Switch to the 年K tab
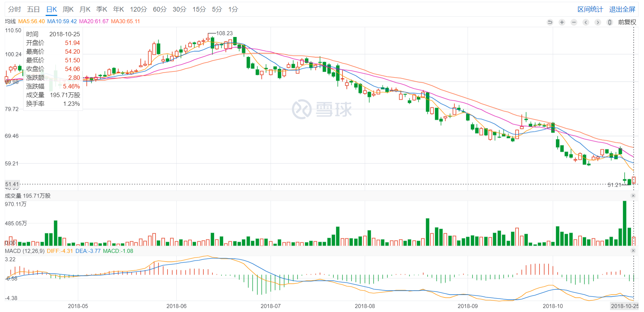Screen dimensions: 644x312 [118, 9]
